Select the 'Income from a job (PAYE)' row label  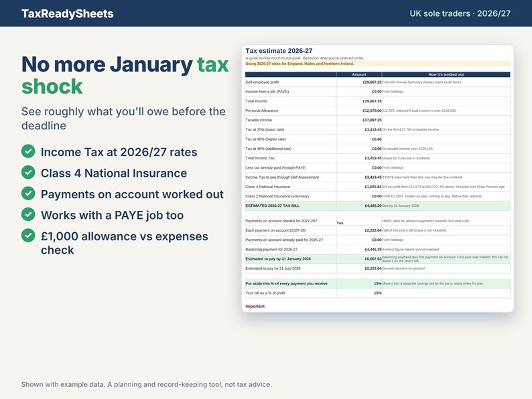pyautogui.click(x=267, y=92)
